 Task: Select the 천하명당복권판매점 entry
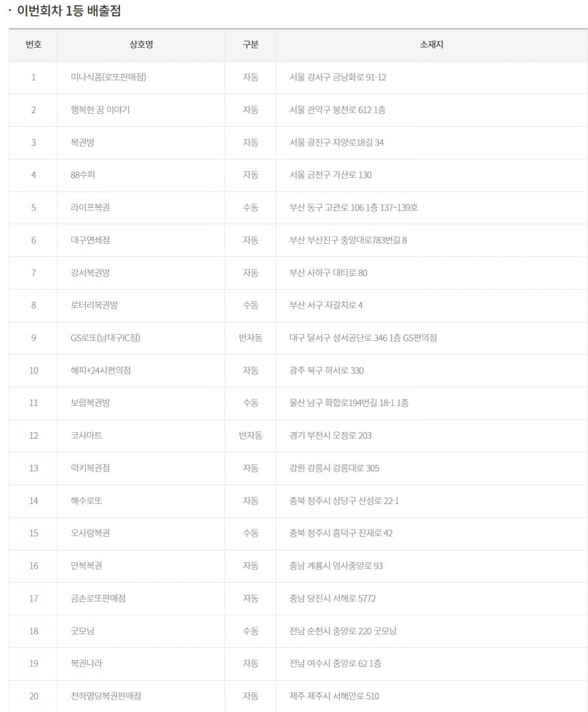pos(106,696)
